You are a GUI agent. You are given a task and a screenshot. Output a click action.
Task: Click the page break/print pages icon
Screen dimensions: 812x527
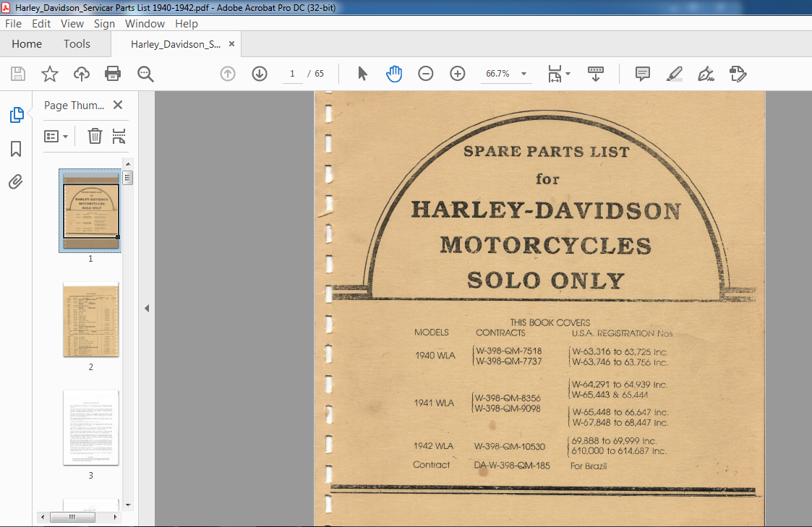click(x=119, y=136)
